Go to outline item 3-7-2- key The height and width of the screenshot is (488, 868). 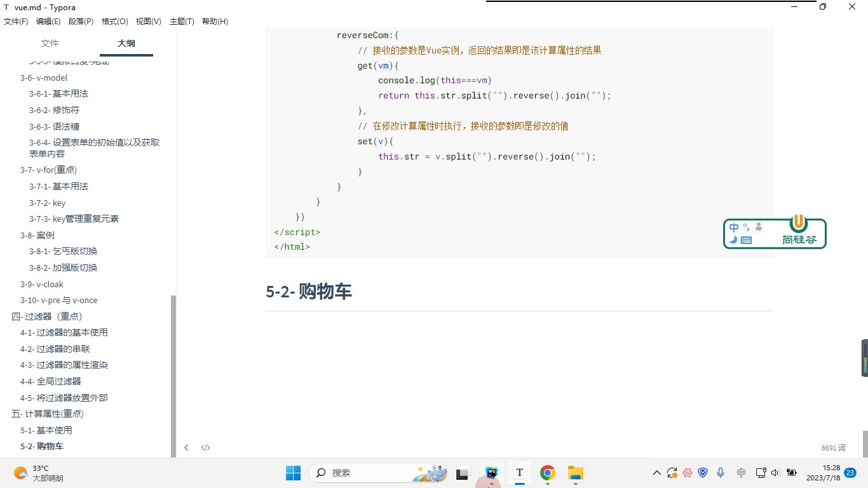47,203
